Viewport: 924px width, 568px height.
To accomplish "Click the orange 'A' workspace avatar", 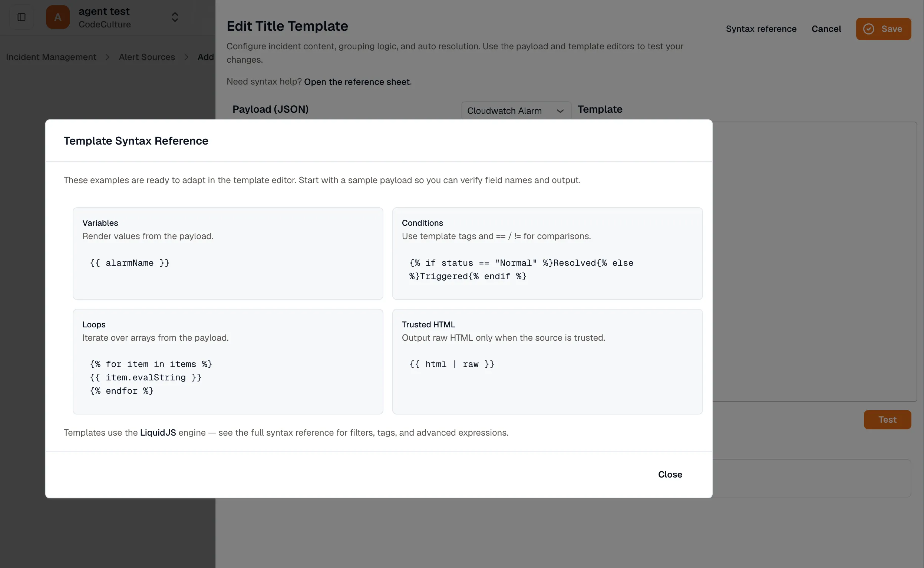I will coord(57,17).
